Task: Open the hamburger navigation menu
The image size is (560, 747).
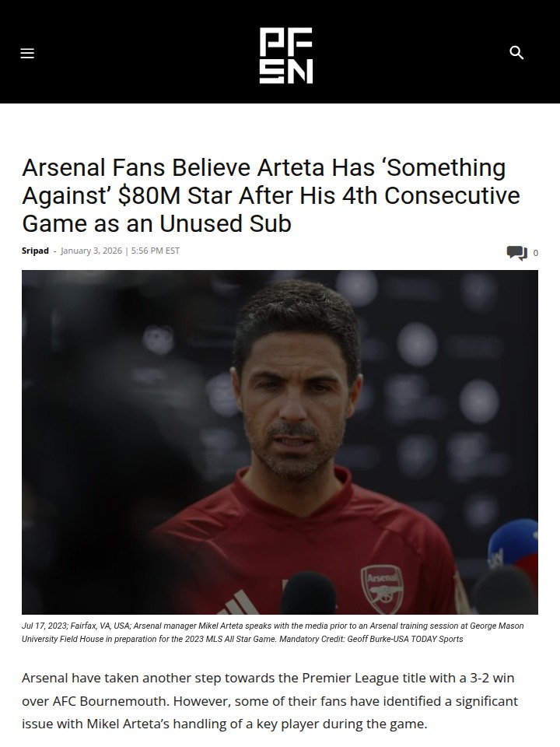Action: [27, 54]
